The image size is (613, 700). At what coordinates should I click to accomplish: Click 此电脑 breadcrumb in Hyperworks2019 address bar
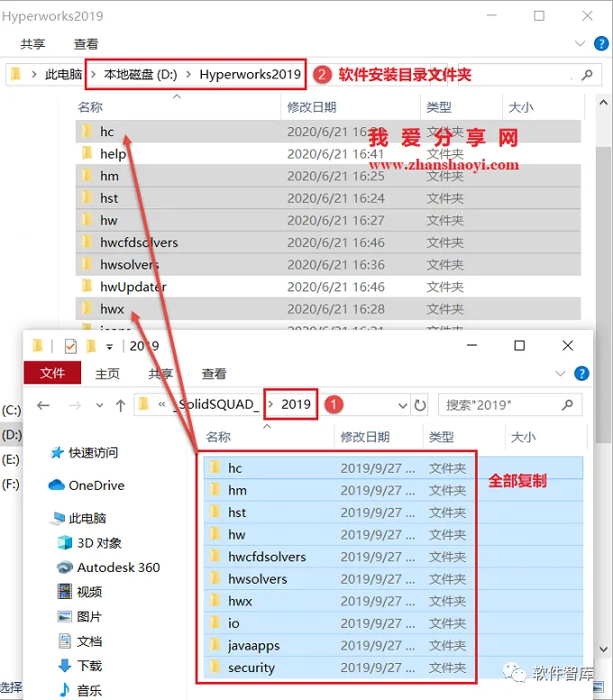pyautogui.click(x=63, y=74)
